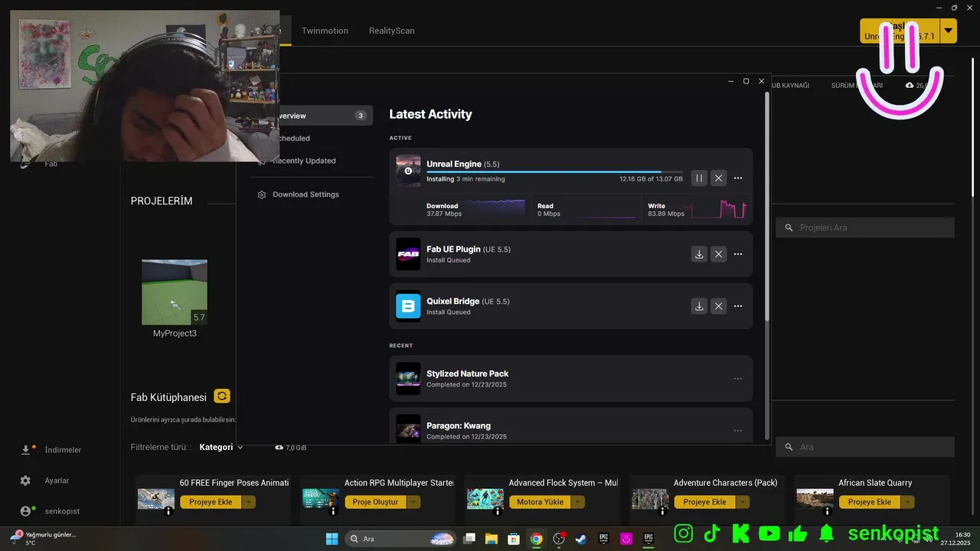Open Google Chrome from the taskbar
The height and width of the screenshot is (551, 980).
[537, 539]
